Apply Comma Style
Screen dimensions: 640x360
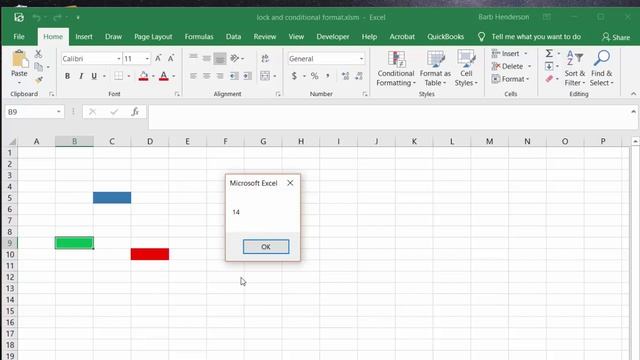click(328, 76)
